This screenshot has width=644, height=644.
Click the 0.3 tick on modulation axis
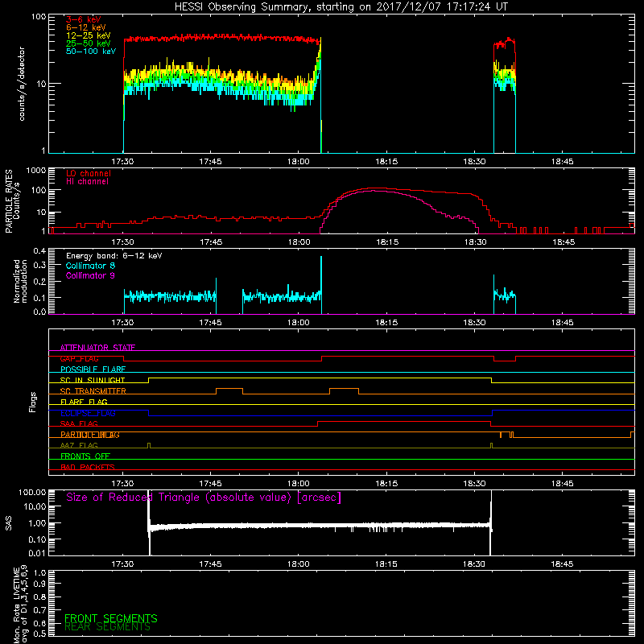pyautogui.click(x=39, y=266)
